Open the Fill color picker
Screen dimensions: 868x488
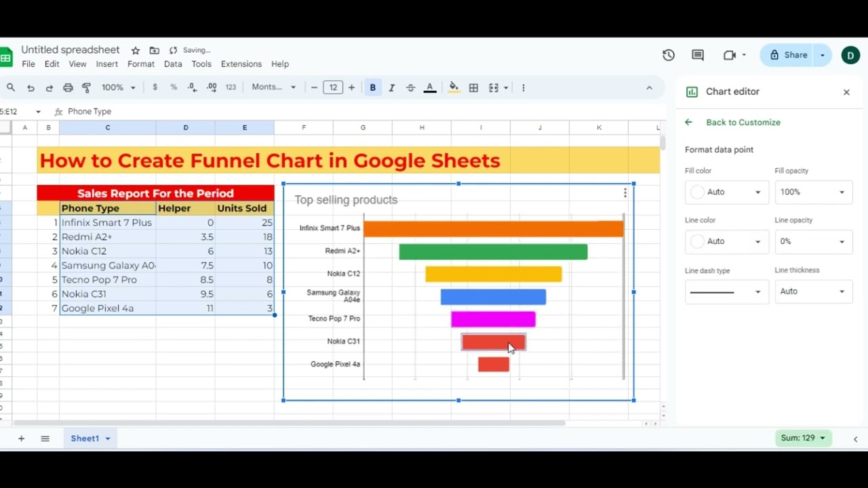[726, 192]
